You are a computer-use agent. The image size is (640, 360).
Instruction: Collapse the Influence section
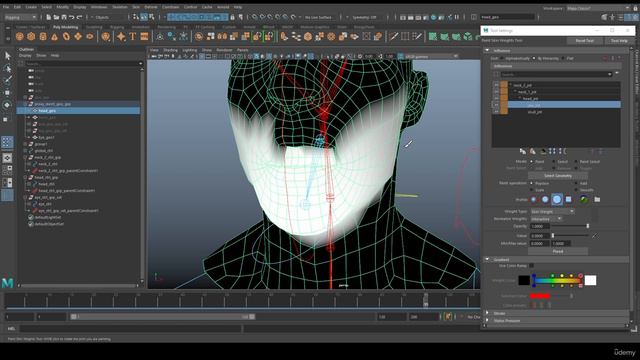(x=487, y=51)
